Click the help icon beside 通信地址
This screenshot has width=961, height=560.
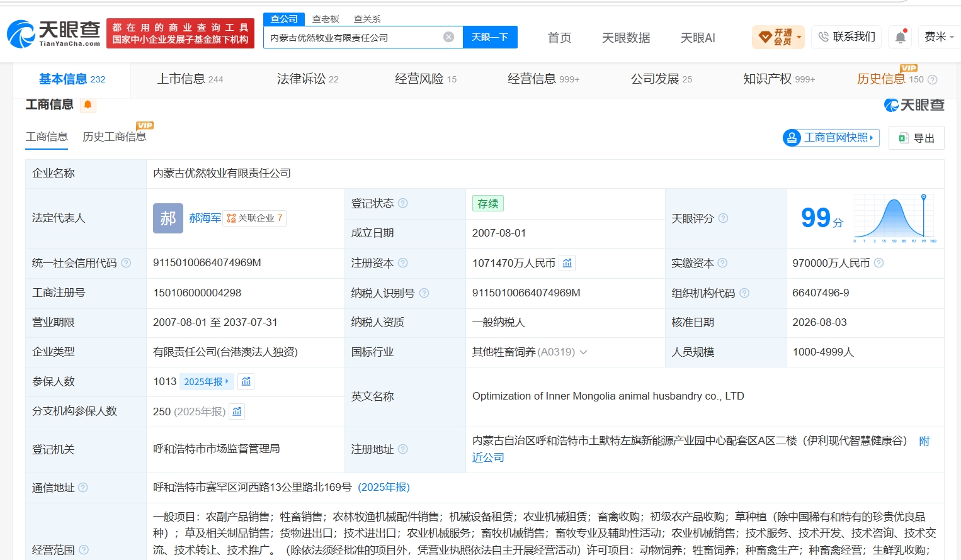(x=83, y=488)
